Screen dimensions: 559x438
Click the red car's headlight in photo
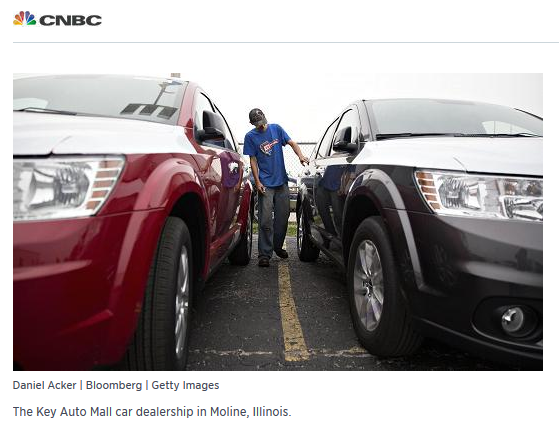(x=68, y=187)
